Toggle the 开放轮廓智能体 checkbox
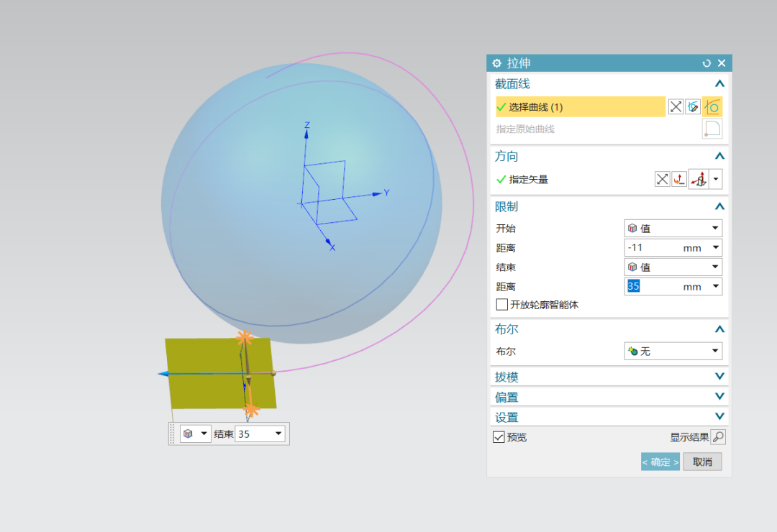777x532 pixels. pos(501,304)
